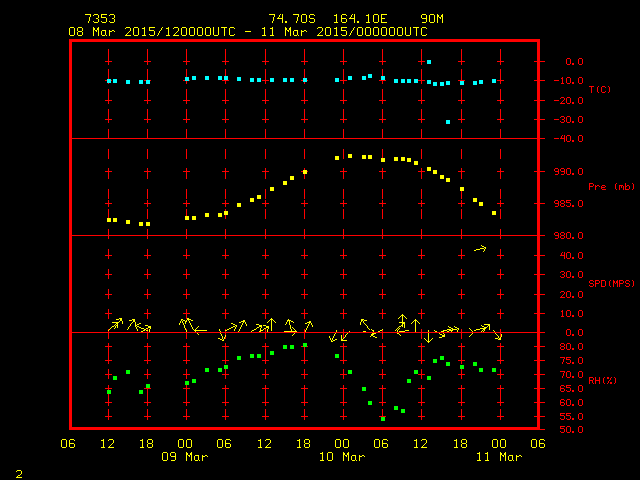The height and width of the screenshot is (480, 640).
Task: Select the RH(%) humidity axis label
Action: pyautogui.click(x=602, y=381)
